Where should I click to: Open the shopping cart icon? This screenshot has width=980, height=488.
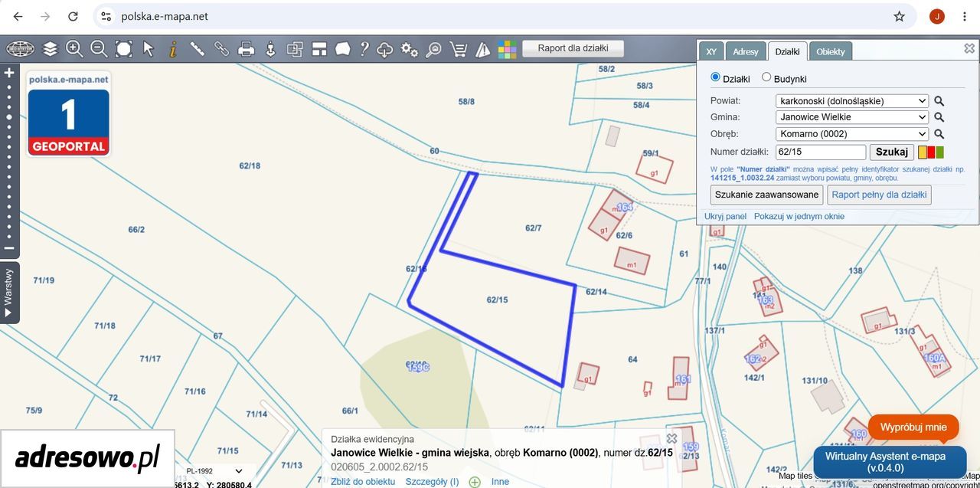tap(458, 49)
